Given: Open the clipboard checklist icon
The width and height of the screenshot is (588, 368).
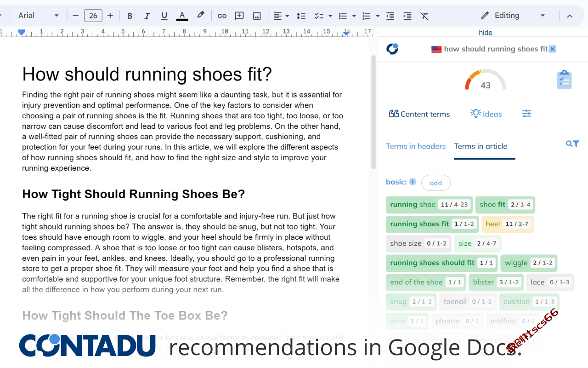Looking at the screenshot, I should point(564,80).
